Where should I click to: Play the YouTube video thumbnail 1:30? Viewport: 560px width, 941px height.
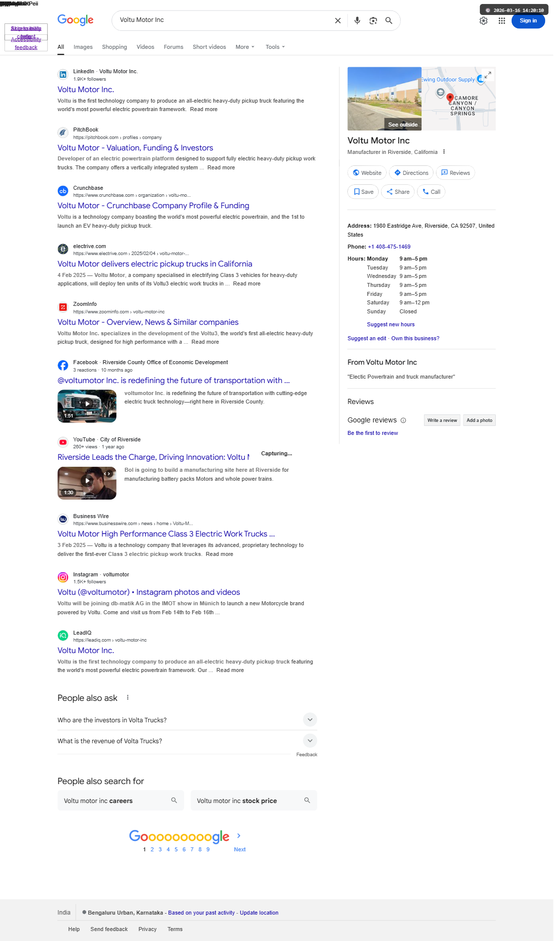87,483
